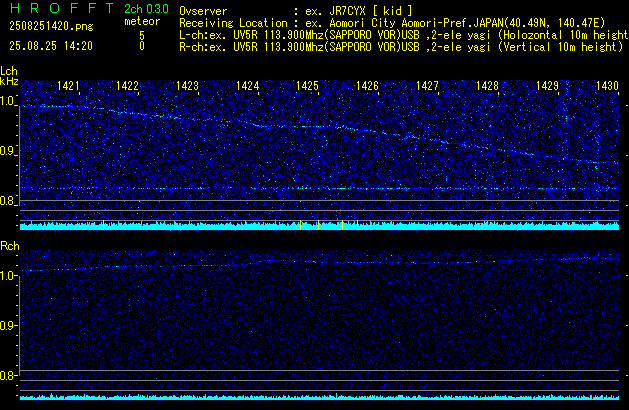Select the Rch 0.8 frequency axis label
Screen dimensions: 629x410
(7, 375)
